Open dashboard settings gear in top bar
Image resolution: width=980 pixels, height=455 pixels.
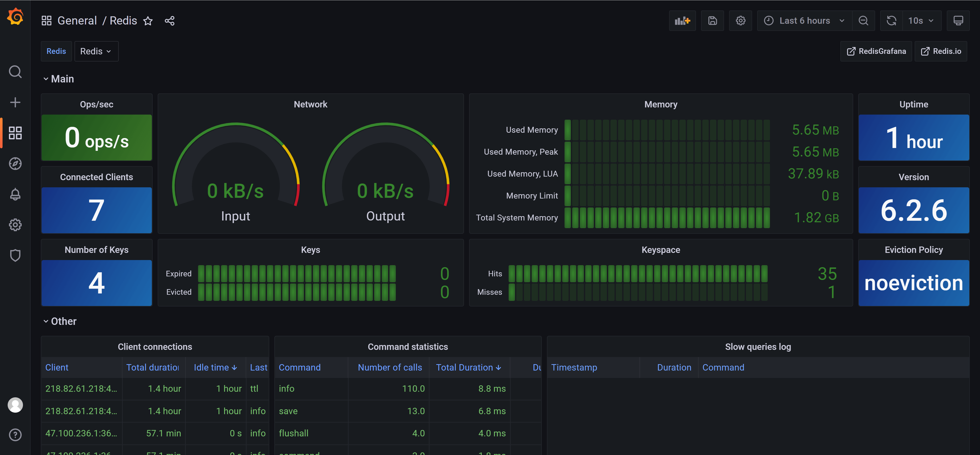(x=740, y=21)
